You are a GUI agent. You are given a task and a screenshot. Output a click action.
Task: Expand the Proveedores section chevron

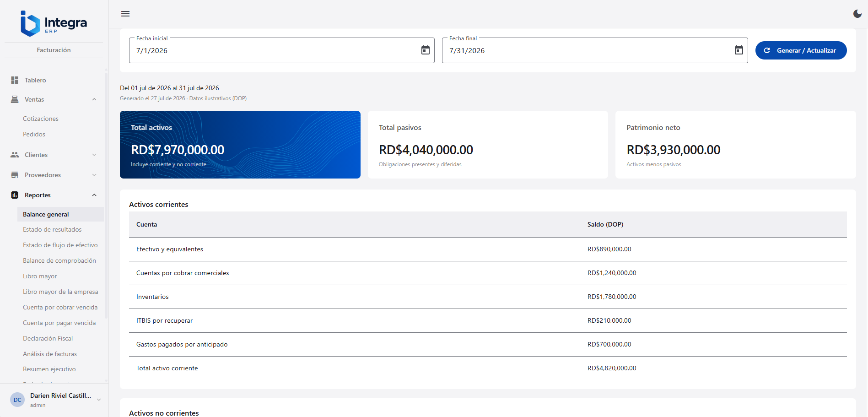(94, 175)
